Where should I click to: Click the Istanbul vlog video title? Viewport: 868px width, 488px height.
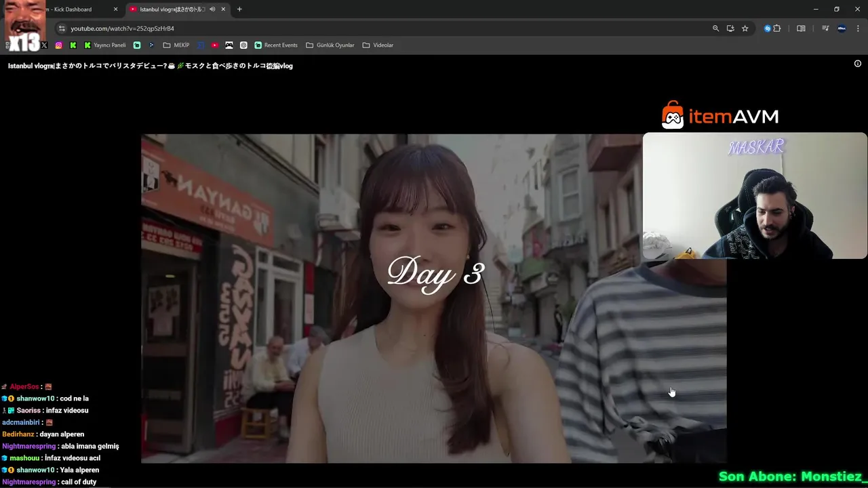pos(151,66)
